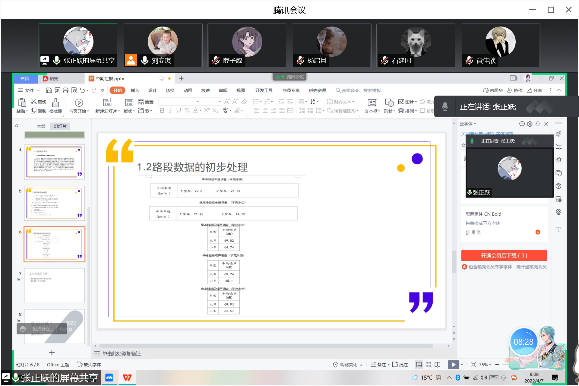Expand the File menu dropdown
The width and height of the screenshot is (579, 386).
[29, 90]
